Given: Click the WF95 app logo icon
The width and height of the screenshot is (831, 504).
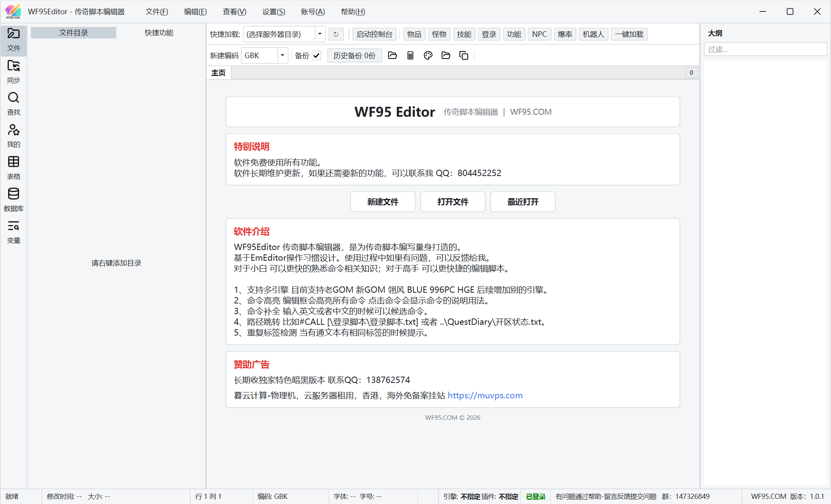Looking at the screenshot, I should click(13, 11).
